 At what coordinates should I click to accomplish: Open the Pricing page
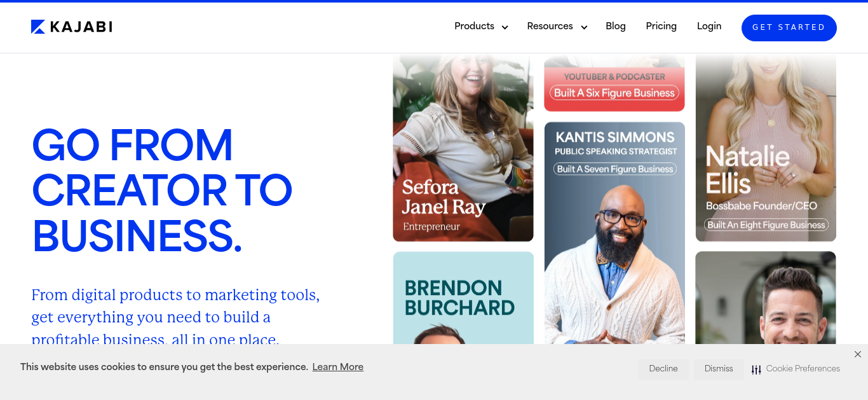pyautogui.click(x=661, y=26)
